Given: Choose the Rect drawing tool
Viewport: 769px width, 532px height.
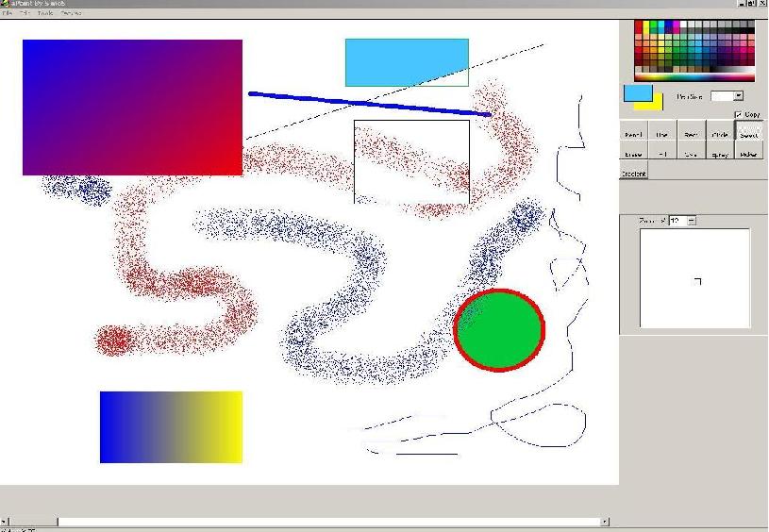Looking at the screenshot, I should pos(691,134).
